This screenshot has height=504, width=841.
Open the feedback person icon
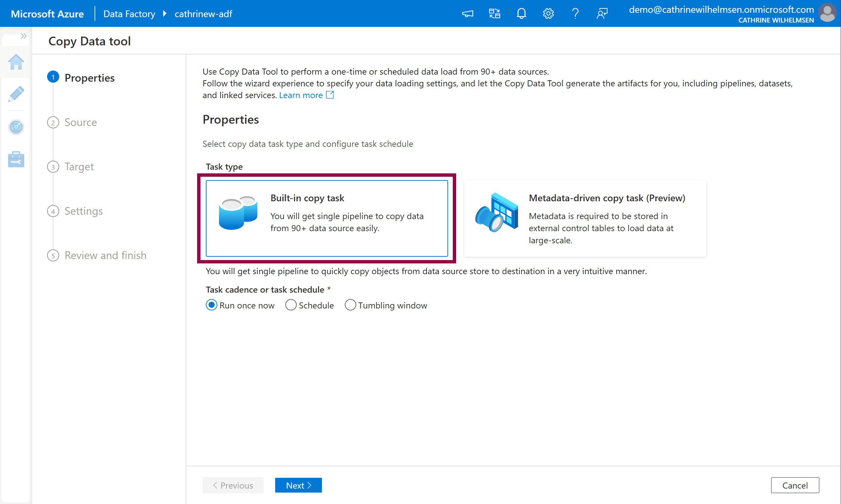[x=602, y=13]
